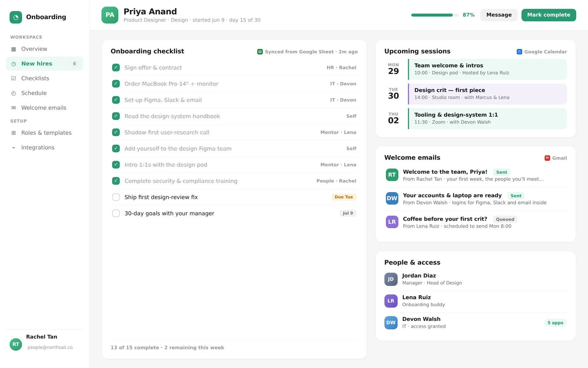Go to Checklists section
This screenshot has height=368, width=588.
click(x=44, y=78)
